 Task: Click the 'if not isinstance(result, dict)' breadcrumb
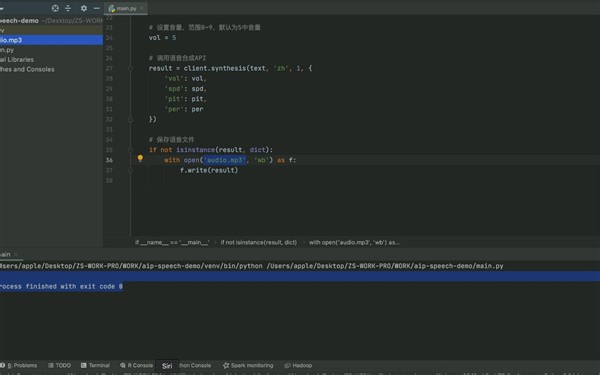coord(259,243)
